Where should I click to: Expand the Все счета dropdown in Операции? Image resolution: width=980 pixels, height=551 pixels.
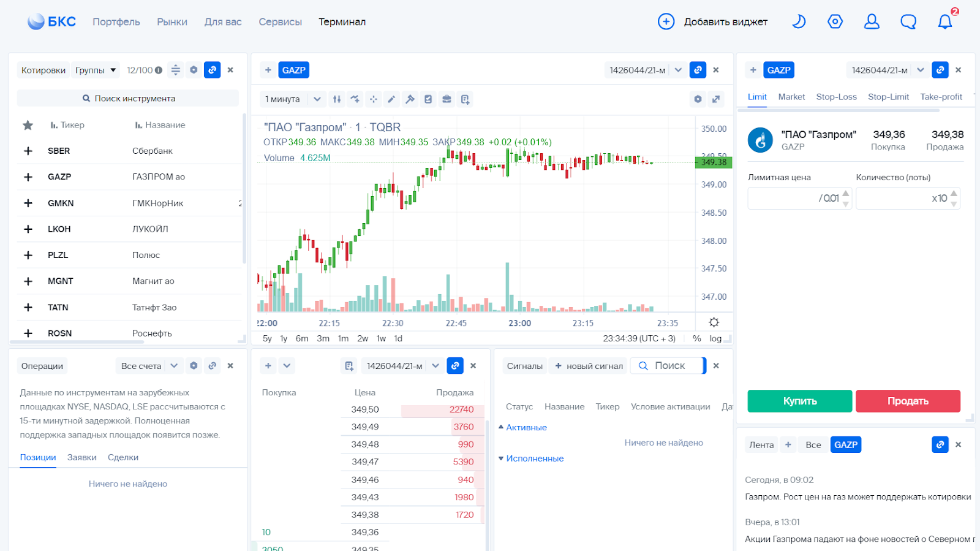tap(149, 366)
